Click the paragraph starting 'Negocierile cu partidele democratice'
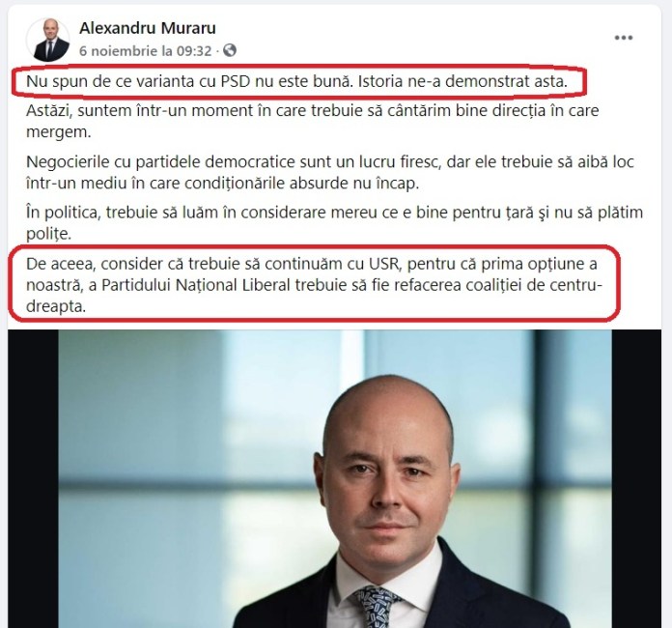Screen dimensions: 672x628 [x=330, y=172]
